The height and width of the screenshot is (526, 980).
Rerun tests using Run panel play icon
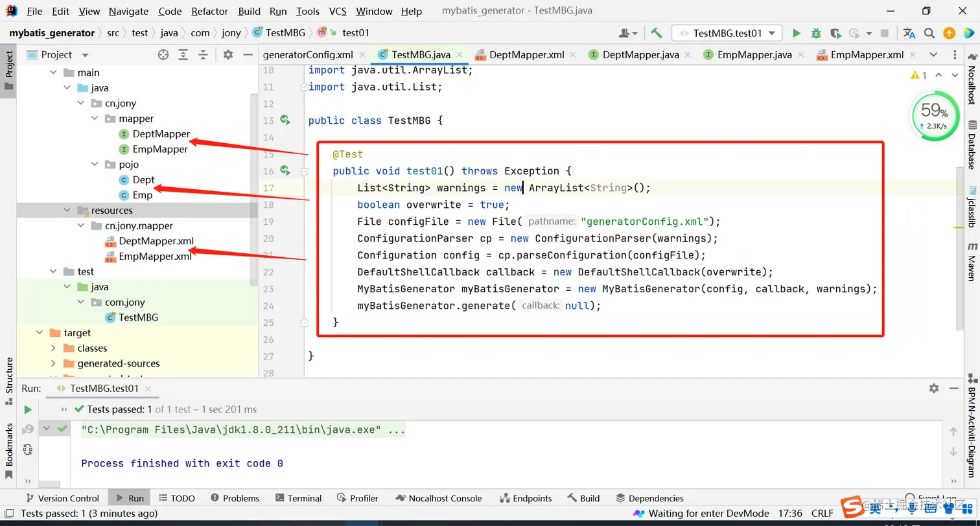click(28, 409)
